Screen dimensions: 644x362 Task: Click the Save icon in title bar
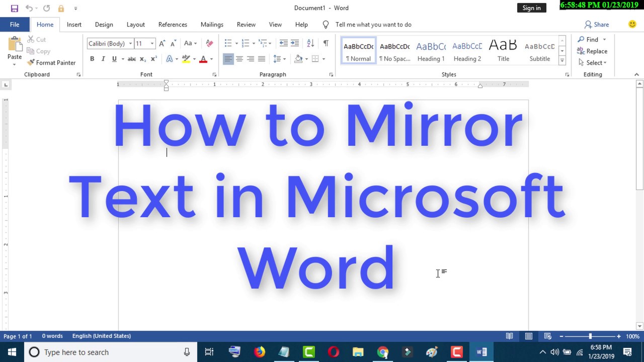pyautogui.click(x=14, y=8)
